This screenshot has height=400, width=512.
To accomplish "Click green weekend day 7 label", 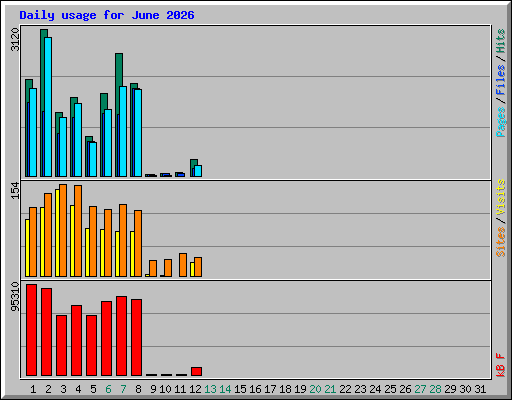I will pos(123,389).
